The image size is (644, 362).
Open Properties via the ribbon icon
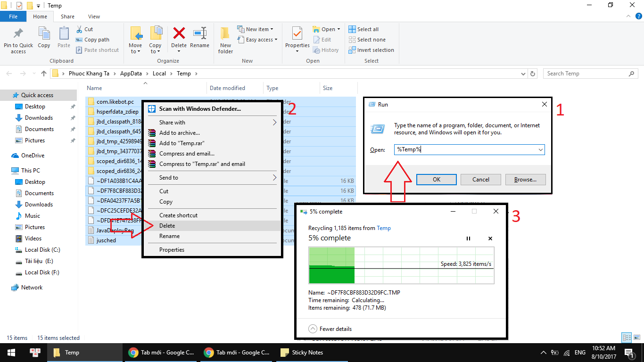coord(297,38)
